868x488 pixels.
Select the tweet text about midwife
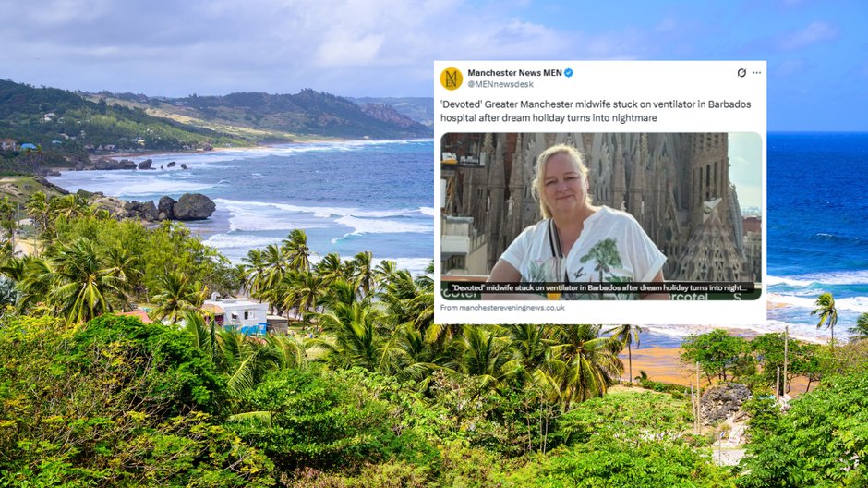tap(596, 111)
